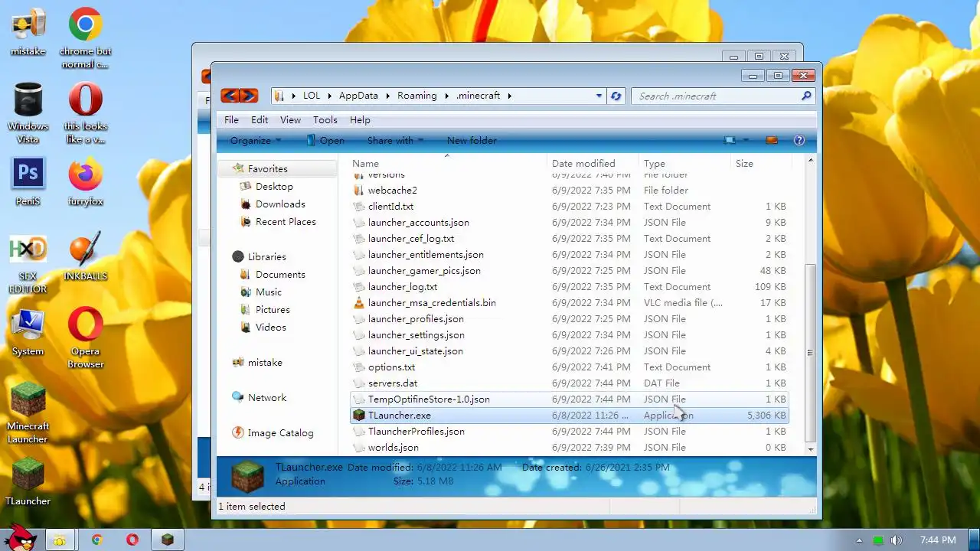Open the File menu
This screenshot has height=551, width=980.
tap(231, 120)
